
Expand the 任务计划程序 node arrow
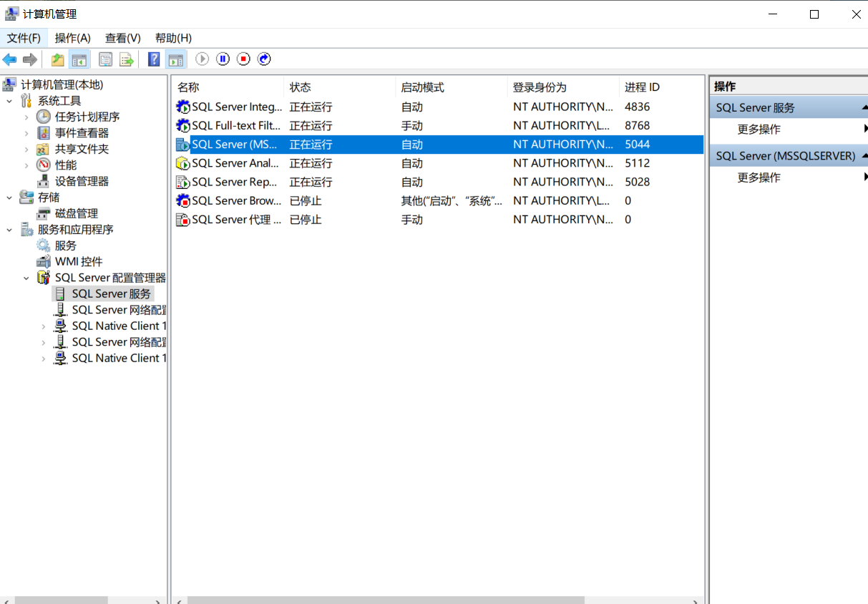[26, 117]
